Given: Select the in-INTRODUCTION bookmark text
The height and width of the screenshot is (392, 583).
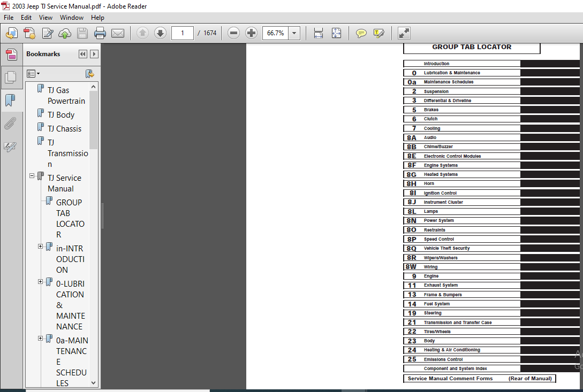Looking at the screenshot, I should (70, 259).
